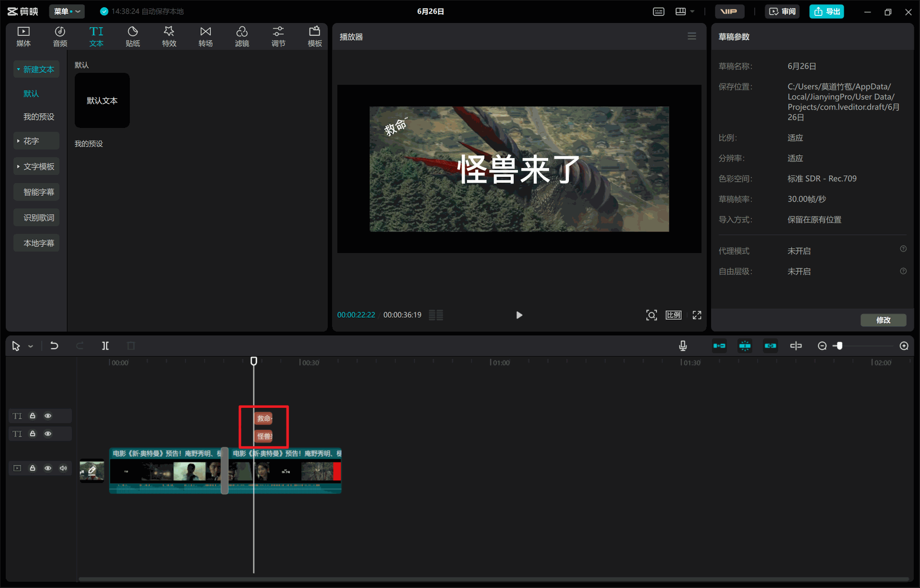Click the cover edit thumbnail on the video track
Screen dimensions: 920x588
click(92, 471)
